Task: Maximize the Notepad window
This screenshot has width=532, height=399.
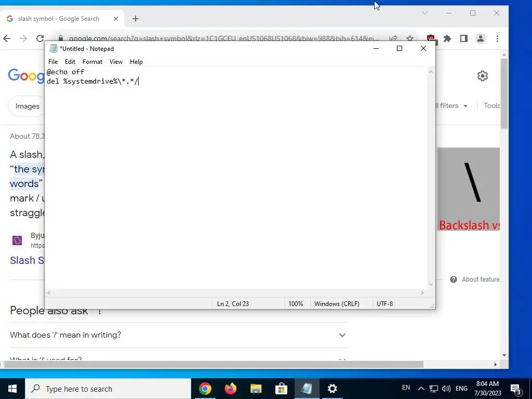Action: 400,48
